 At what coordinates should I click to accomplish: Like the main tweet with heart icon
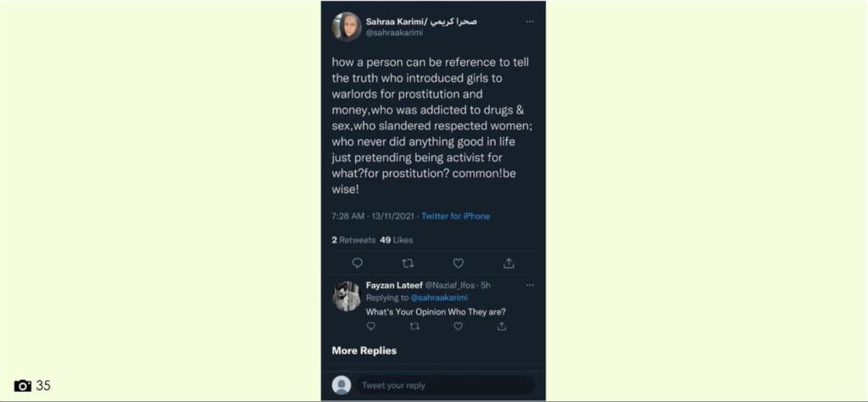point(458,263)
